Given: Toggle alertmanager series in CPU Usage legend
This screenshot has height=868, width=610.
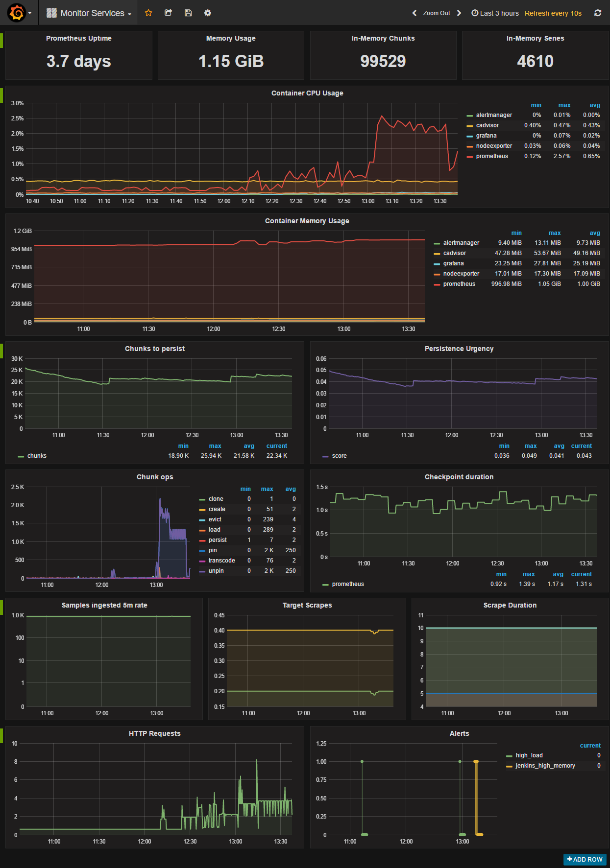Looking at the screenshot, I should [x=494, y=115].
